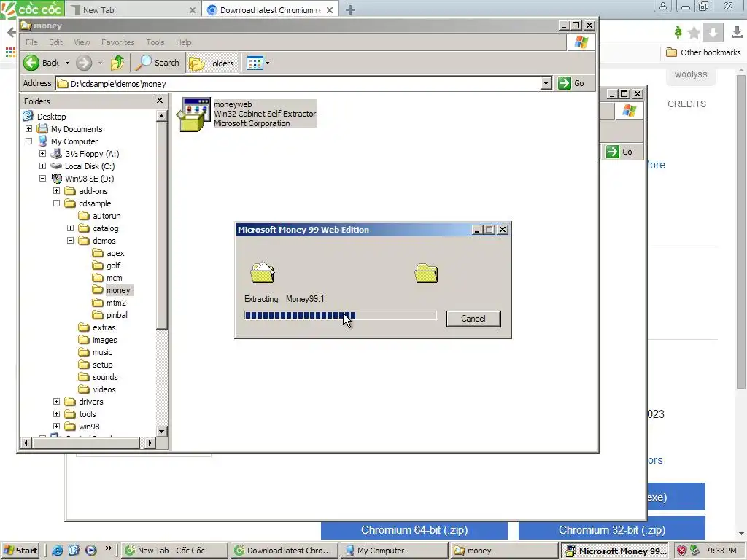The height and width of the screenshot is (560, 747).
Task: Click the Back arrow icon in money window
Action: click(x=31, y=63)
